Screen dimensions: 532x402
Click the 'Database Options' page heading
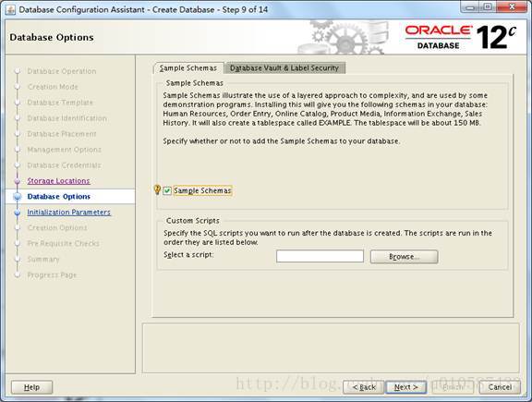pyautogui.click(x=52, y=37)
